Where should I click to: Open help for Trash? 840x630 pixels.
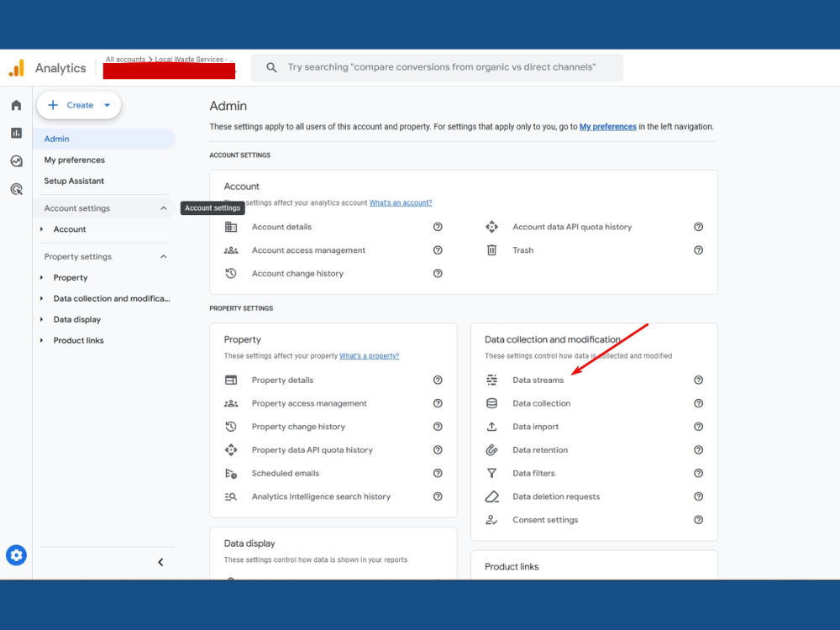pyautogui.click(x=698, y=250)
